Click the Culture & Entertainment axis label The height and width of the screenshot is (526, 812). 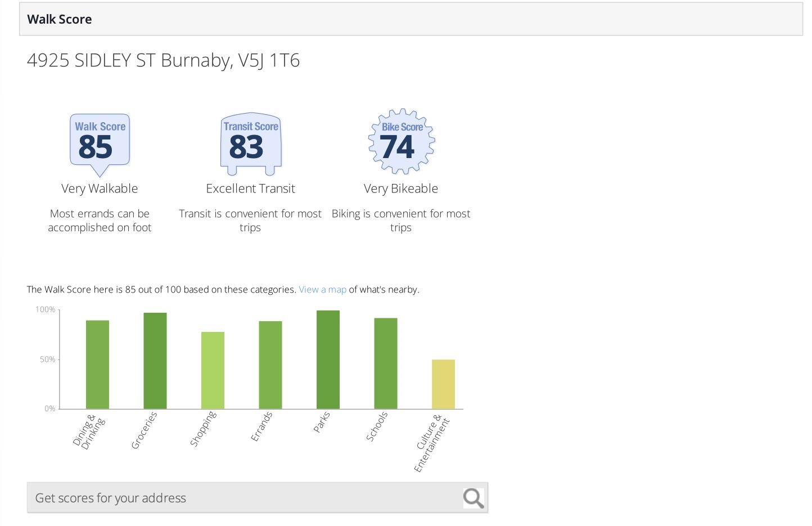(x=432, y=443)
